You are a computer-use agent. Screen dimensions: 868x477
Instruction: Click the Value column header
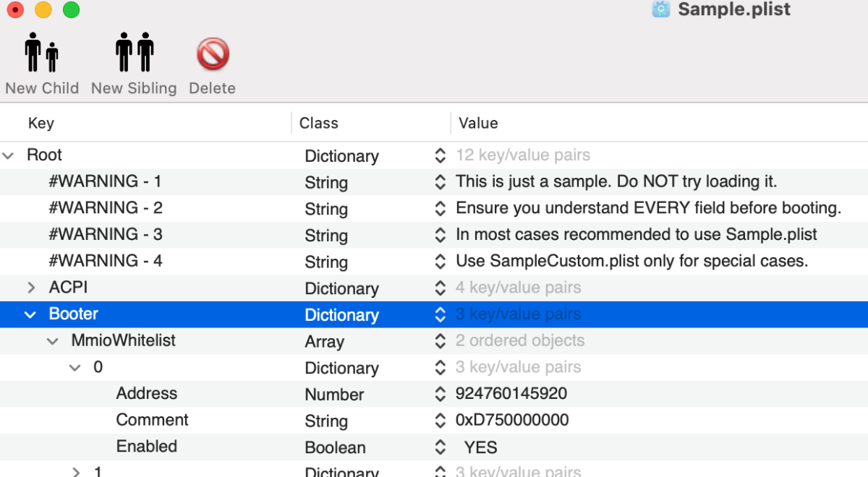click(x=478, y=123)
